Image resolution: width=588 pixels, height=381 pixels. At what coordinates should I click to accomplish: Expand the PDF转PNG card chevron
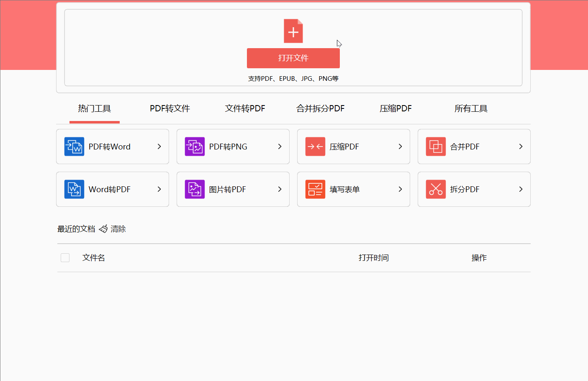280,147
